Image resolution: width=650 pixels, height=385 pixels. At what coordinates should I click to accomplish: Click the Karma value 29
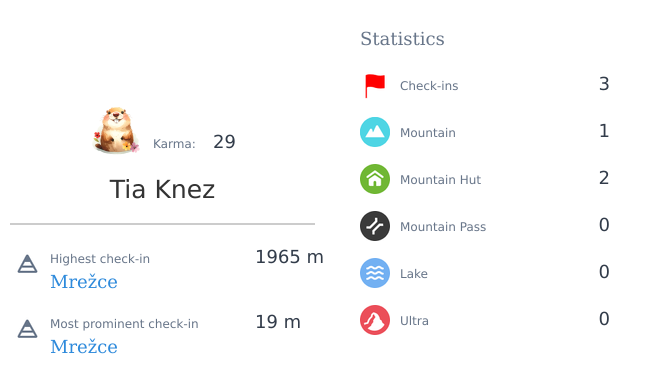point(224,142)
